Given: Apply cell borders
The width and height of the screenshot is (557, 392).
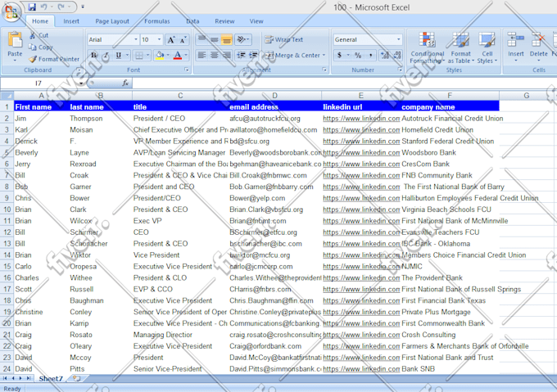Looking at the screenshot, I should pyautogui.click(x=139, y=56).
